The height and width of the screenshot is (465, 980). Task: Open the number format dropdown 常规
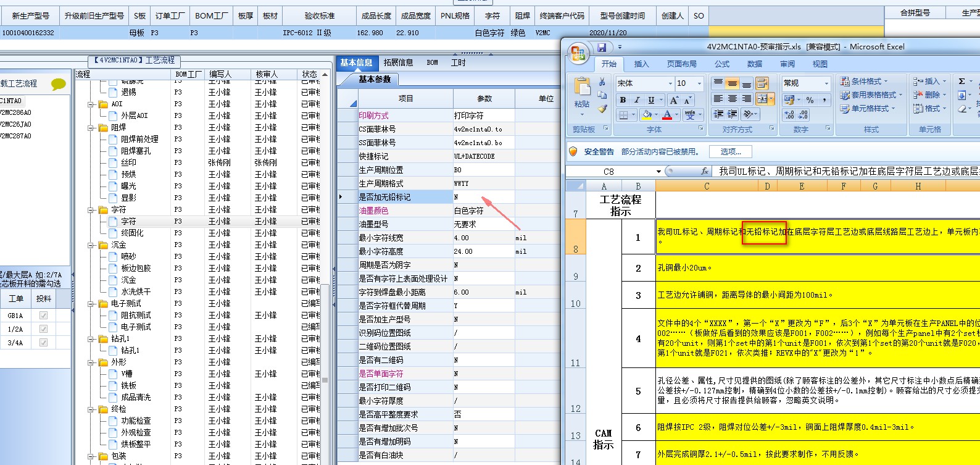(x=826, y=83)
